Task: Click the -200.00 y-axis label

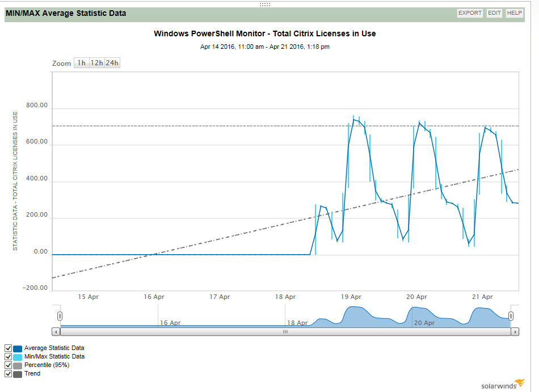Action: coord(35,288)
